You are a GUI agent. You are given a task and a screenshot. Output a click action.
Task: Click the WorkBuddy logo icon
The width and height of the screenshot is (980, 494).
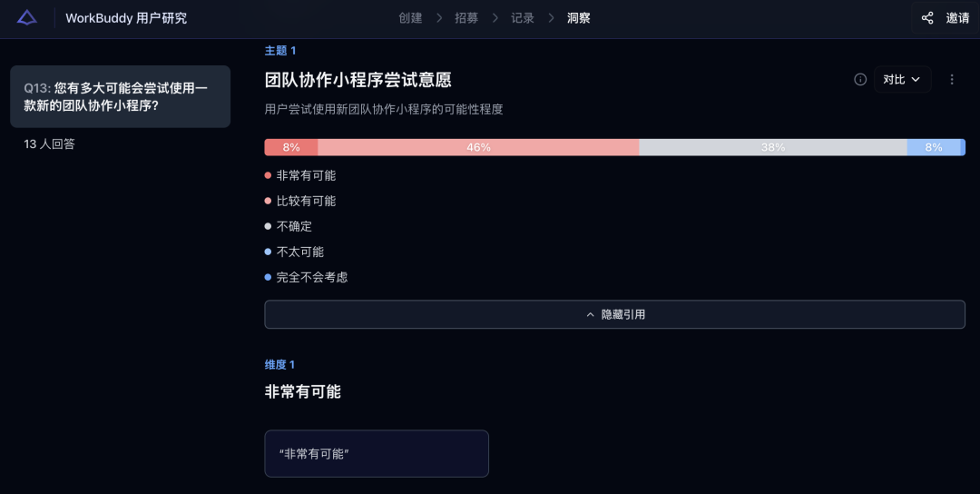[x=27, y=18]
